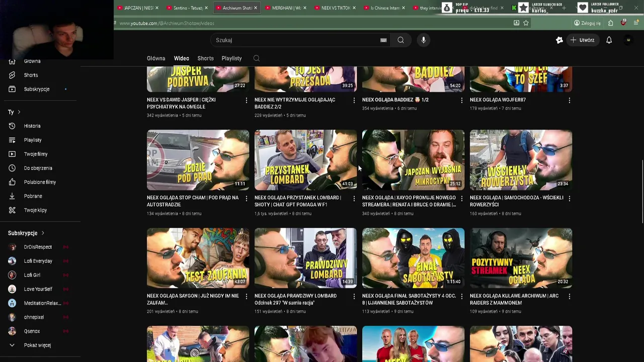Open the on-screen keyboard icon in search box
Screen dimensions: 644x362
pyautogui.click(x=383, y=40)
